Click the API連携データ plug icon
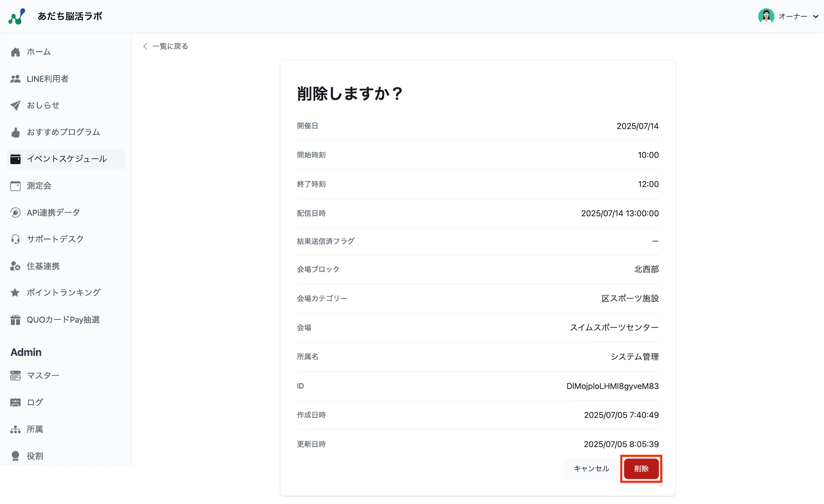Screen dimensions: 824x504 click(16, 213)
